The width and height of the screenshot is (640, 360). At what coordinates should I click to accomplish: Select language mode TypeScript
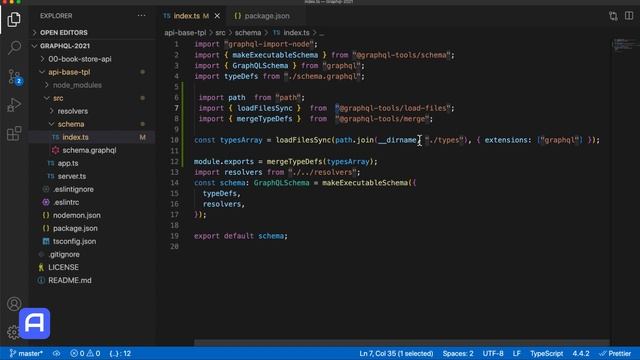(547, 353)
